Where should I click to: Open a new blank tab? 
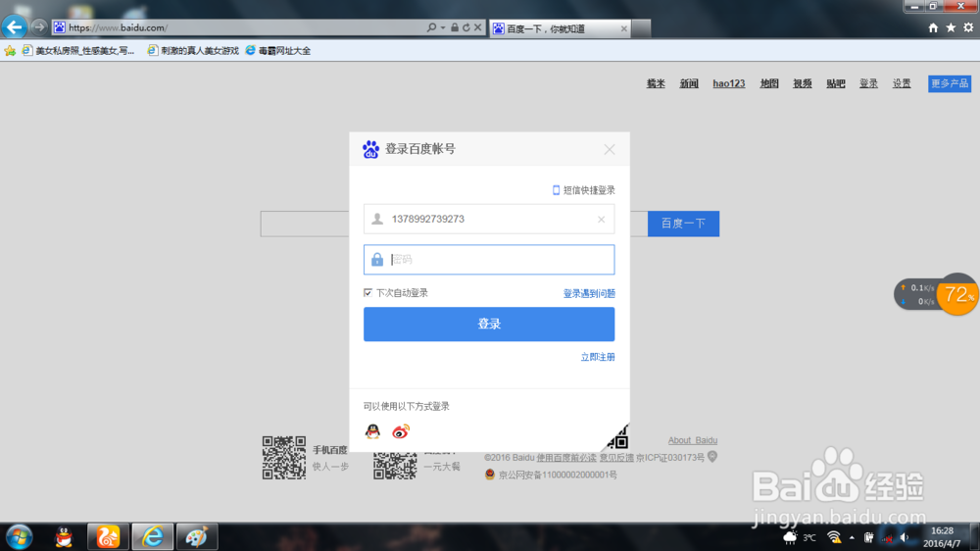click(x=641, y=28)
